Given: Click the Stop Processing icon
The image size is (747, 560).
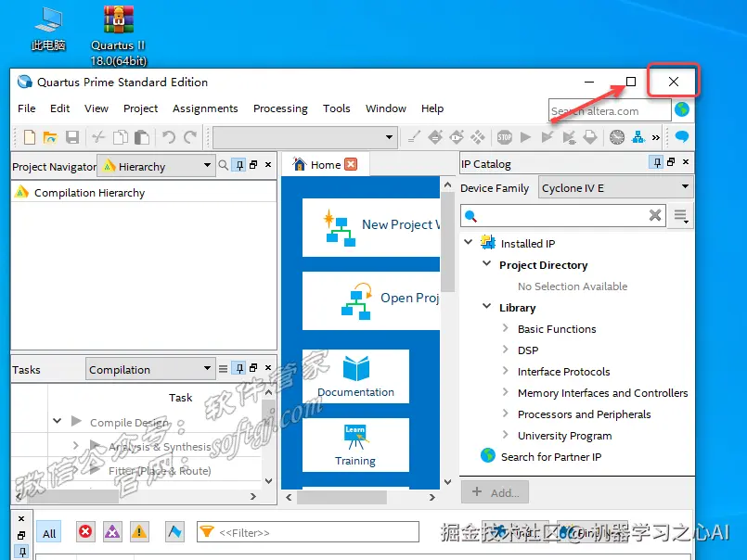Looking at the screenshot, I should pyautogui.click(x=505, y=137).
